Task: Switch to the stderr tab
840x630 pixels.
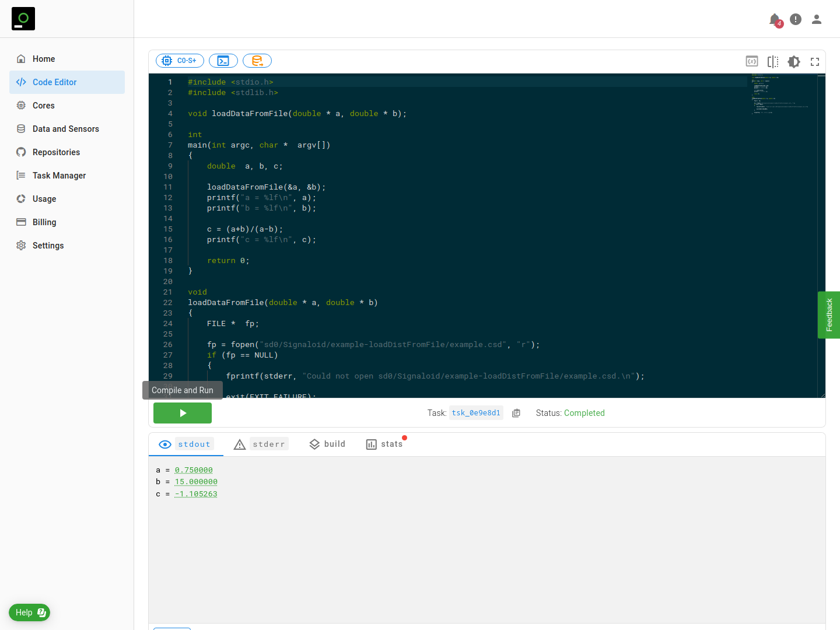Action: coord(261,444)
